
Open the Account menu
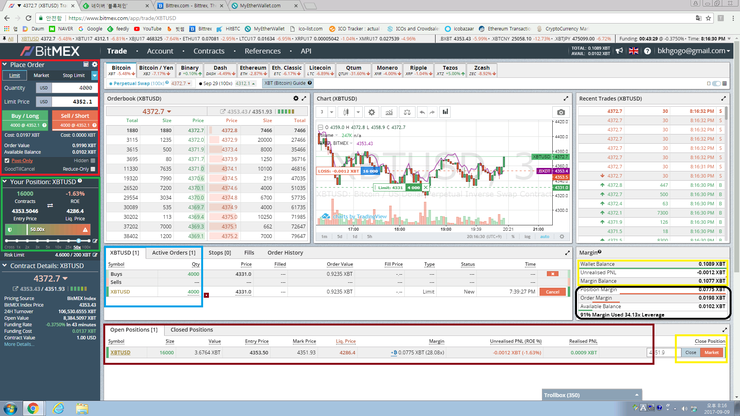160,51
